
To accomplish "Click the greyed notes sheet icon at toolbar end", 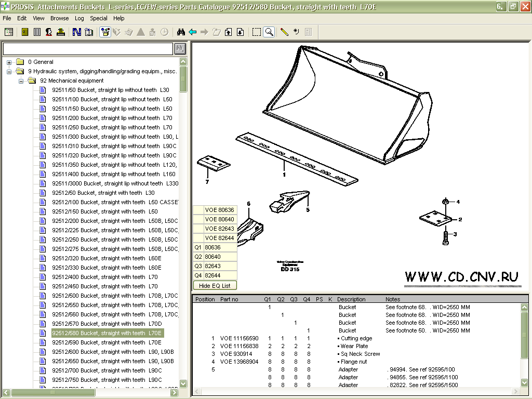I will 309,32.
